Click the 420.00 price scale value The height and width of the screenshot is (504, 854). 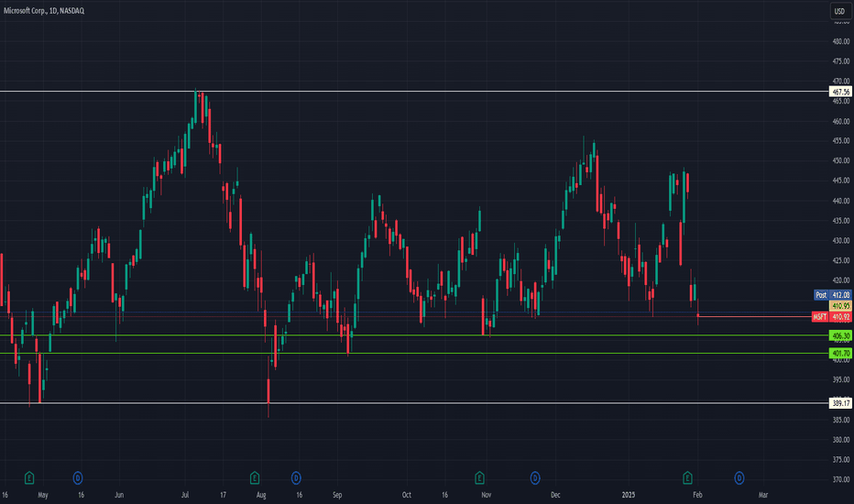point(841,280)
